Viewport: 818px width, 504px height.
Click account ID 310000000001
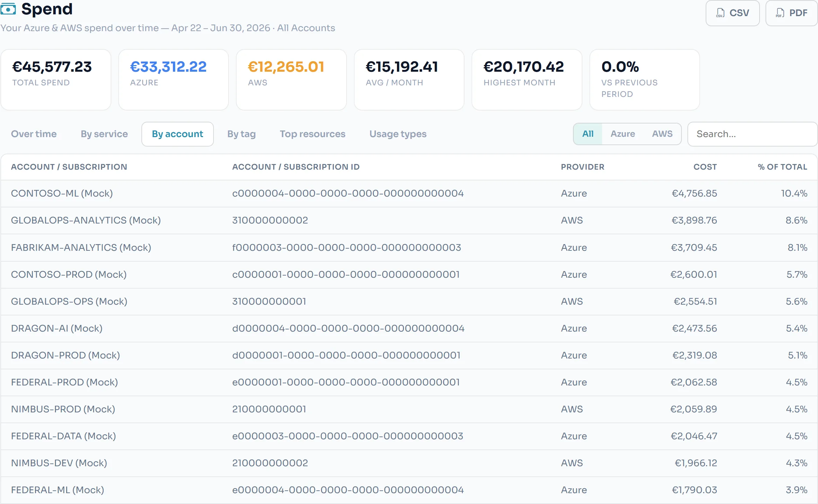tap(269, 301)
